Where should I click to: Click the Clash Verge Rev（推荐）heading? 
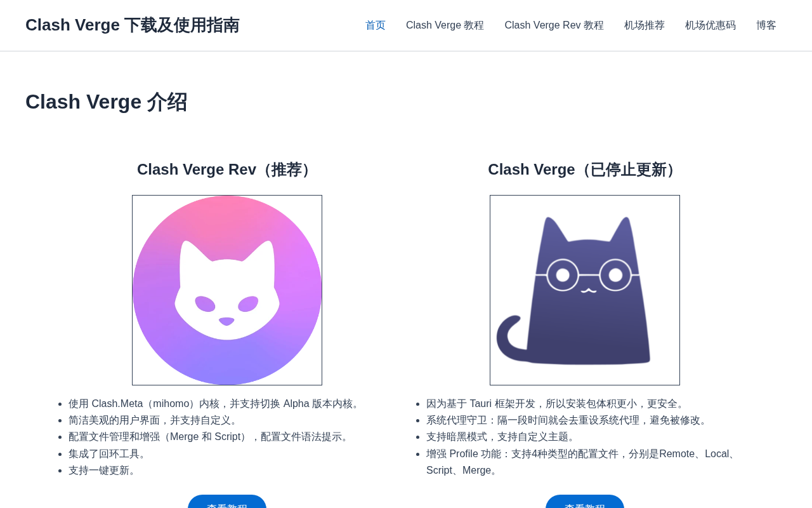coord(227,170)
